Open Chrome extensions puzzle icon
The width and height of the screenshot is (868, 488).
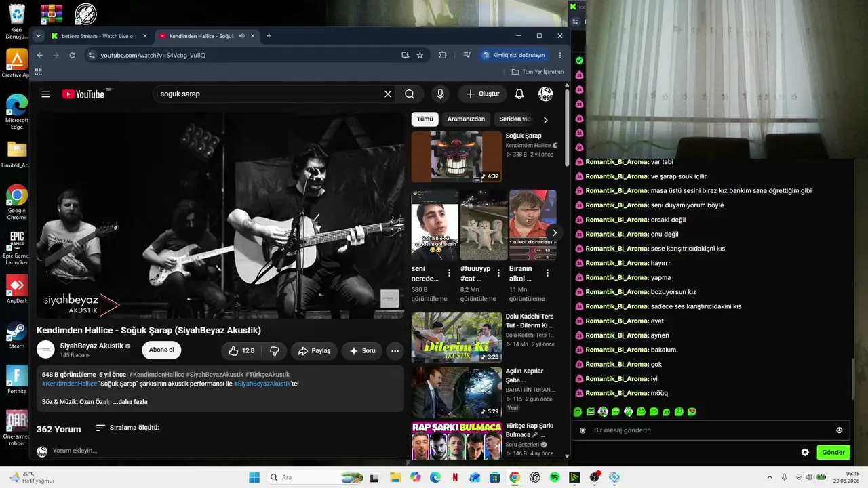click(443, 55)
